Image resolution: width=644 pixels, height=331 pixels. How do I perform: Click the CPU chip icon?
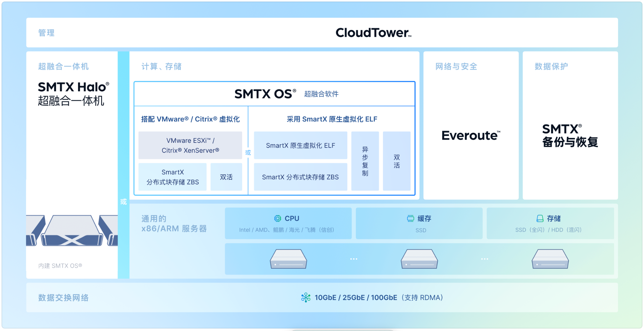[277, 218]
